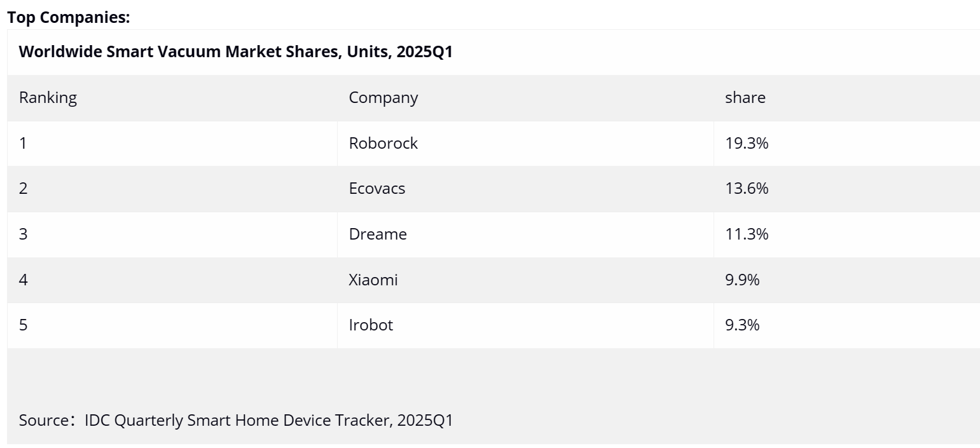Image resolution: width=980 pixels, height=448 pixels.
Task: Click the Ranking column header
Action: 48,98
